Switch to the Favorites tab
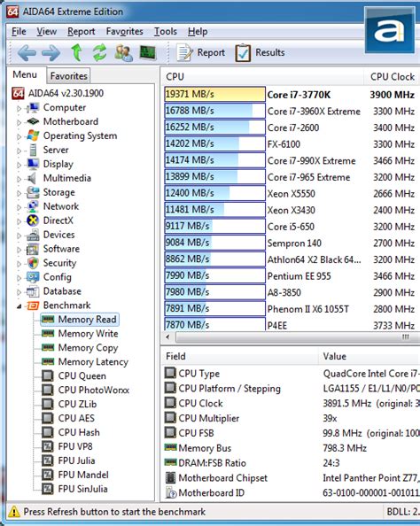 (69, 76)
